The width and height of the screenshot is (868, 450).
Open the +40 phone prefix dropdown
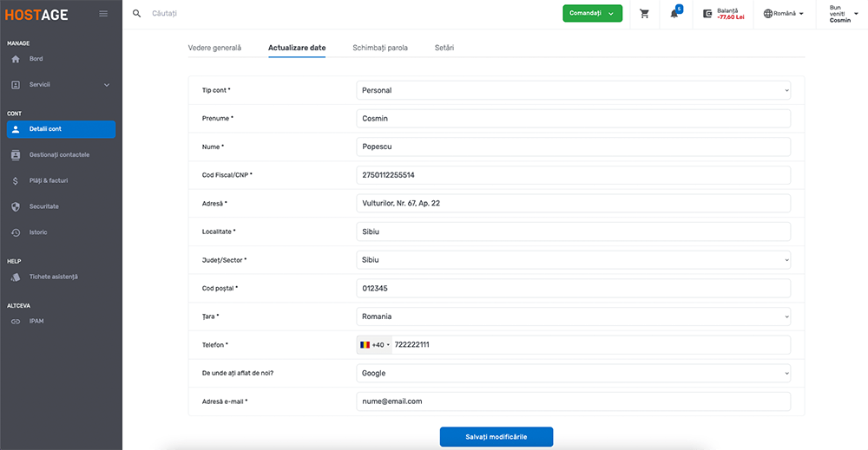pyautogui.click(x=375, y=345)
